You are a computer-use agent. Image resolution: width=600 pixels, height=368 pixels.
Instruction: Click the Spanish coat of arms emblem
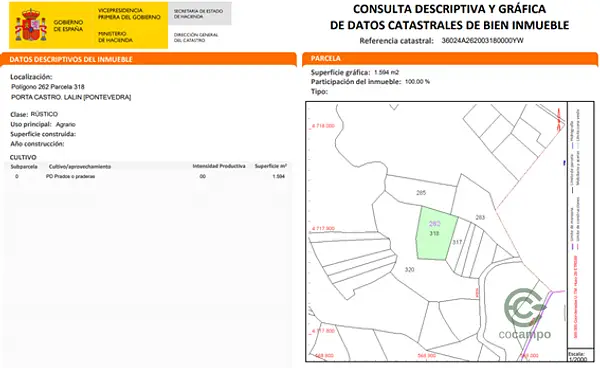tap(31, 25)
